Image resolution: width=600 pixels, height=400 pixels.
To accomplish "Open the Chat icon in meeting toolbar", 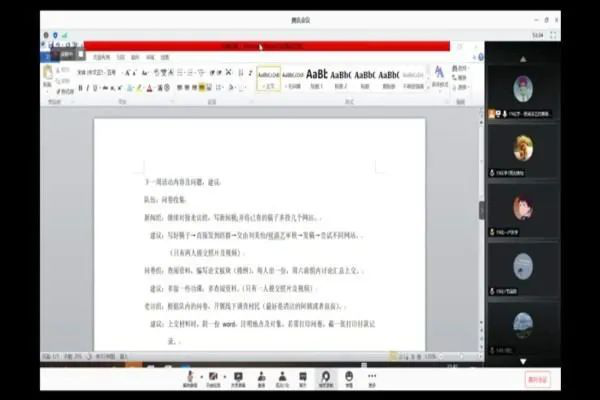I will click(303, 378).
